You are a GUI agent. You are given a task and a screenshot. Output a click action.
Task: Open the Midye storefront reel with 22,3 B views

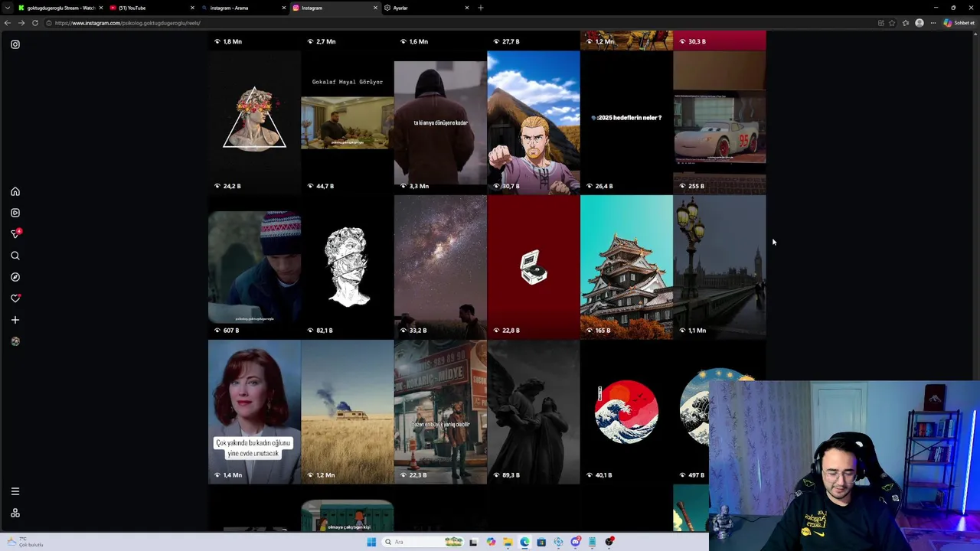(x=440, y=412)
